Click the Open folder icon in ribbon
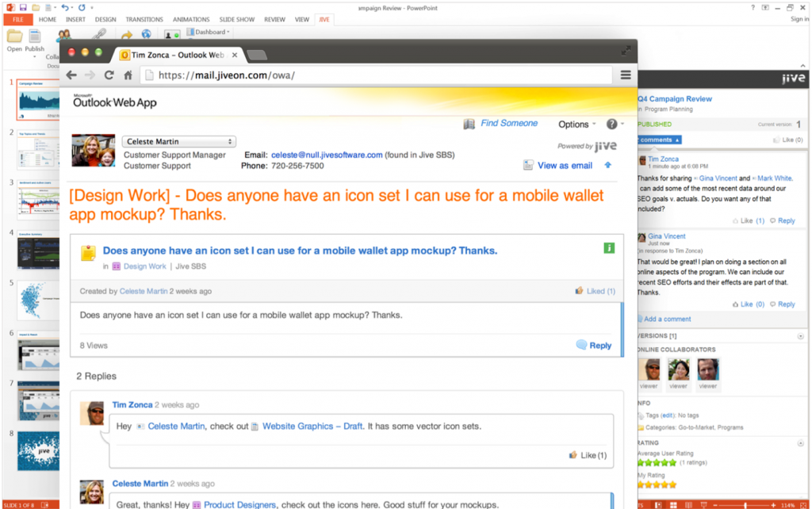Screen dimensions: 812x509 14,36
